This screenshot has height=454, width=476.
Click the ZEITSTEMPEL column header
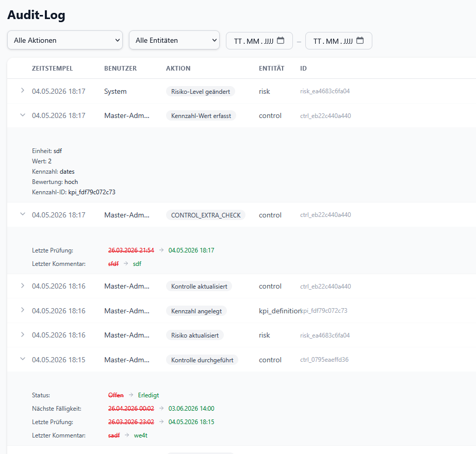pyautogui.click(x=52, y=68)
